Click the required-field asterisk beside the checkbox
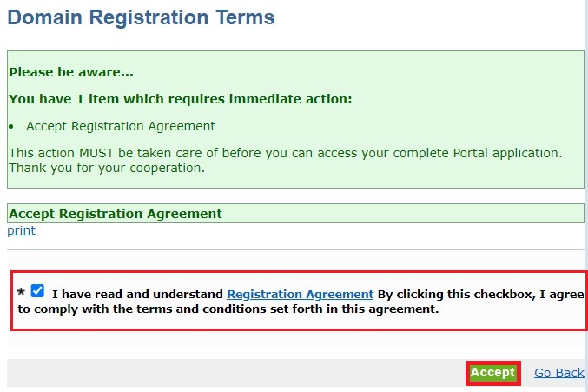The height and width of the screenshot is (392, 588). point(22,292)
